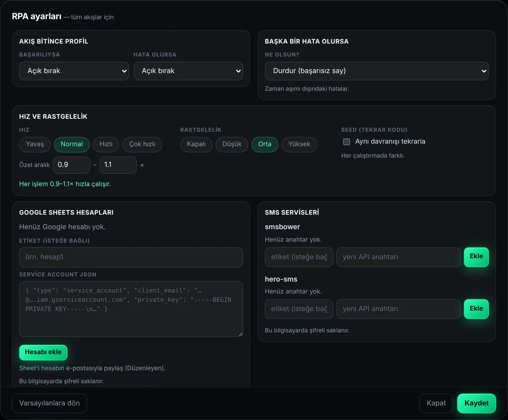Set randomness to Düşük
The width and height of the screenshot is (508, 420).
click(x=232, y=144)
